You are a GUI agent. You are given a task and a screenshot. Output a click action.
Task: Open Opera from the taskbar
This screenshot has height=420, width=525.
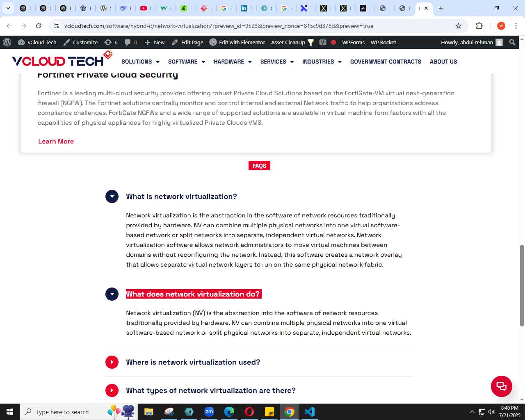(249, 412)
